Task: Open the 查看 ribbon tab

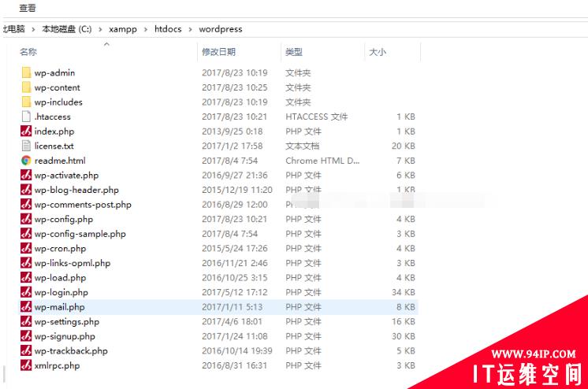Action: 28,8
